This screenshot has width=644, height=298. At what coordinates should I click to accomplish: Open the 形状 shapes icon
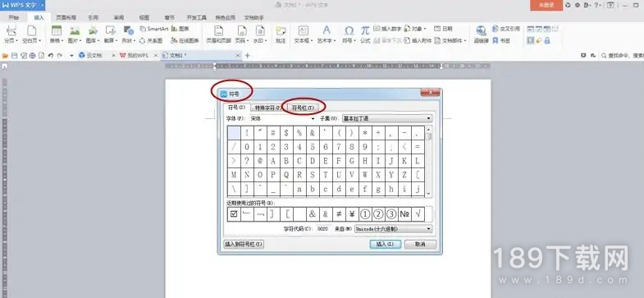coord(129,31)
